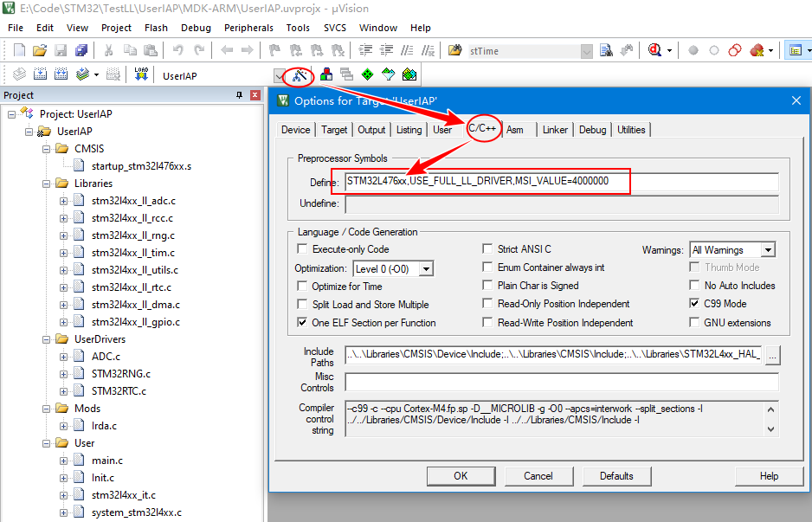Collapse the Libraries folder in project tree
The height and width of the screenshot is (522, 812).
46,184
